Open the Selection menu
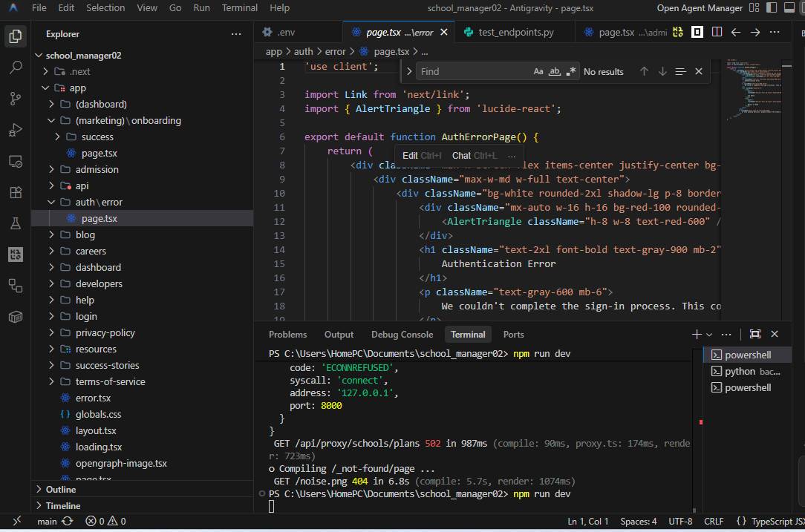805x532 pixels. 105,7
